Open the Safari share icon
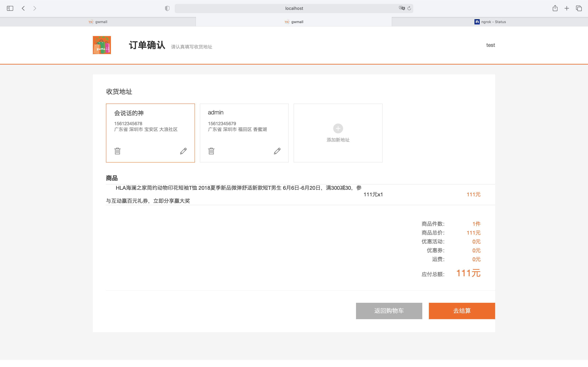This screenshot has height=367, width=588. 555,8
